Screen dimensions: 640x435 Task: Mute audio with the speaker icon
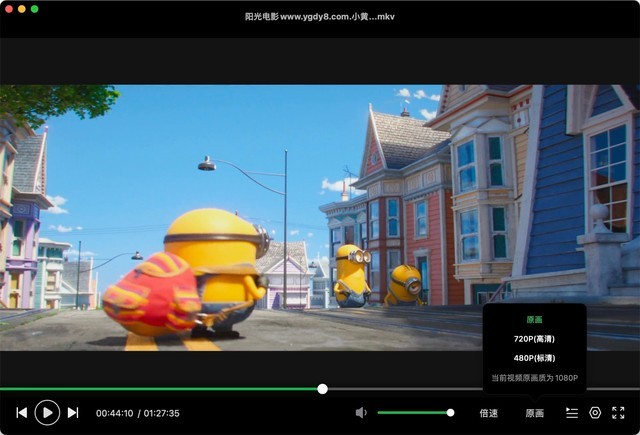(x=361, y=413)
